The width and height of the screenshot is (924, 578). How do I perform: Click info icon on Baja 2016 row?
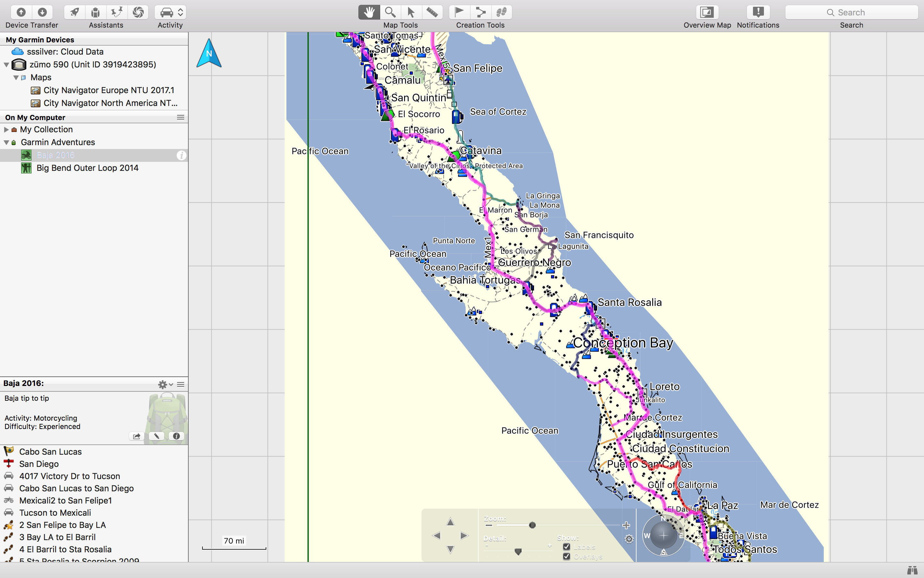pos(181,155)
